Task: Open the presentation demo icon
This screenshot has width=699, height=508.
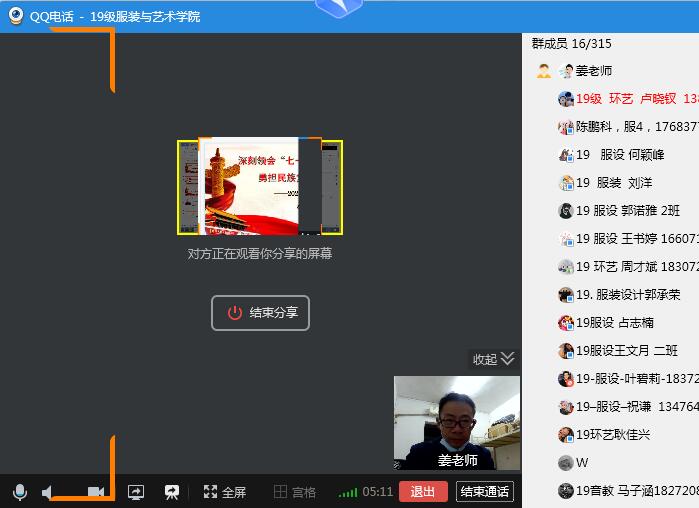Action: coord(172,492)
